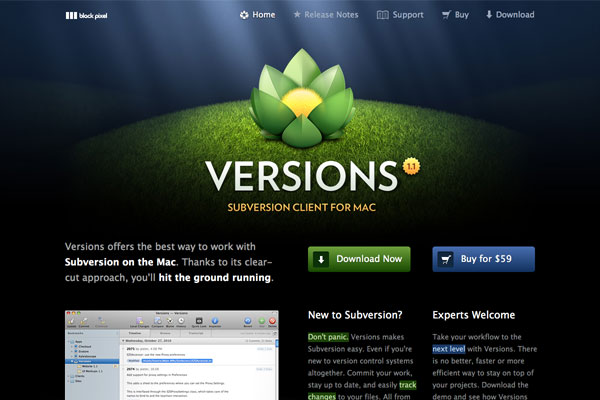
Task: Click the star icon beside Release Notes
Action: [297, 15]
